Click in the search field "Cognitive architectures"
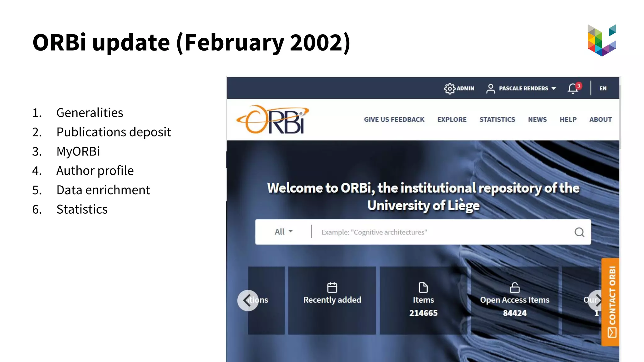644x362 pixels. click(443, 232)
